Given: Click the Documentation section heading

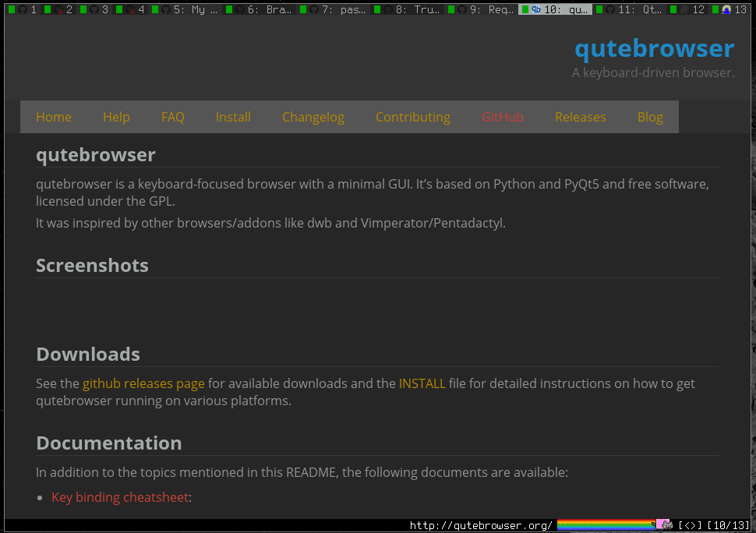Looking at the screenshot, I should 109,443.
